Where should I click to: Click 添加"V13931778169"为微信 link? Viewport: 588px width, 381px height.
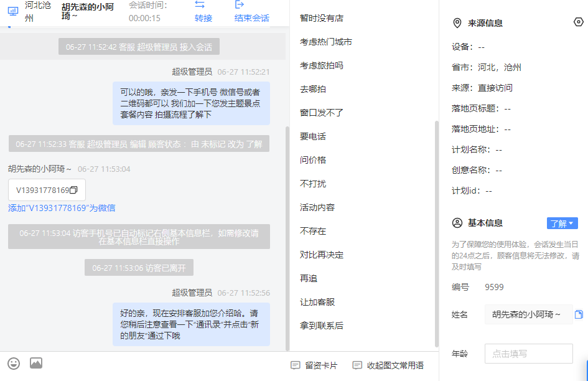(x=62, y=208)
